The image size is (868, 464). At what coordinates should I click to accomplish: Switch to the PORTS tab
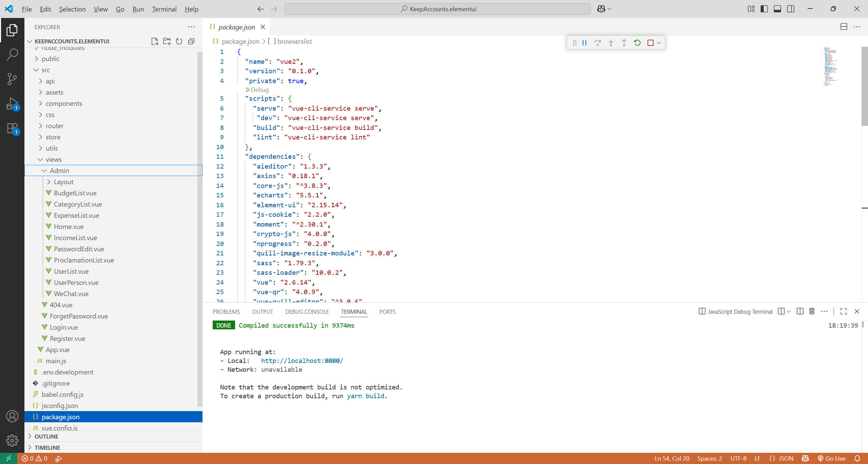click(x=387, y=312)
